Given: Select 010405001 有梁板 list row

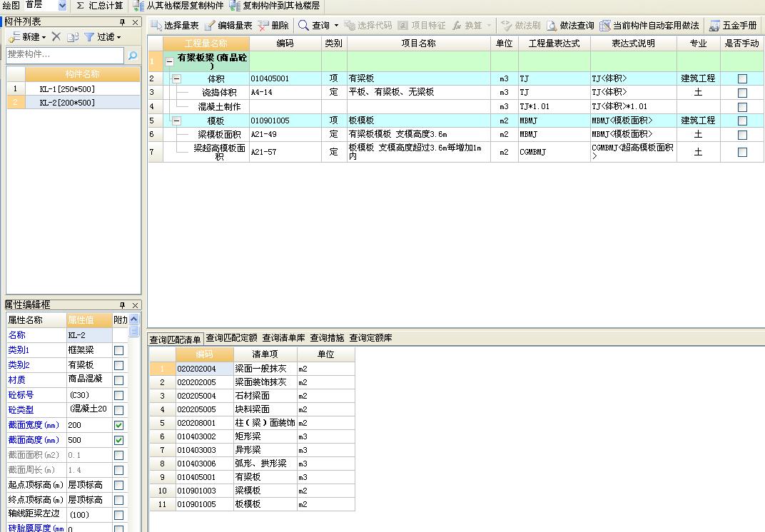Looking at the screenshot, I should tap(252, 477).
